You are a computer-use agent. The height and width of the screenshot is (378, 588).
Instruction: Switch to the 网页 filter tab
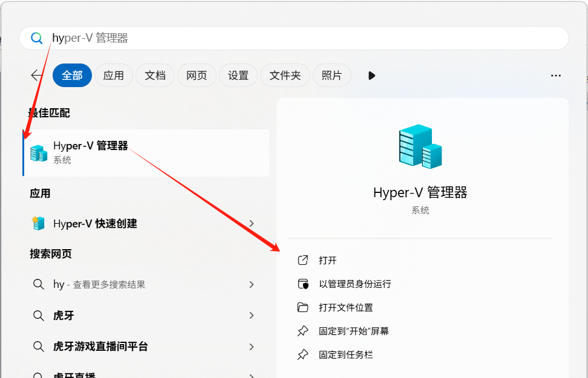[197, 76]
